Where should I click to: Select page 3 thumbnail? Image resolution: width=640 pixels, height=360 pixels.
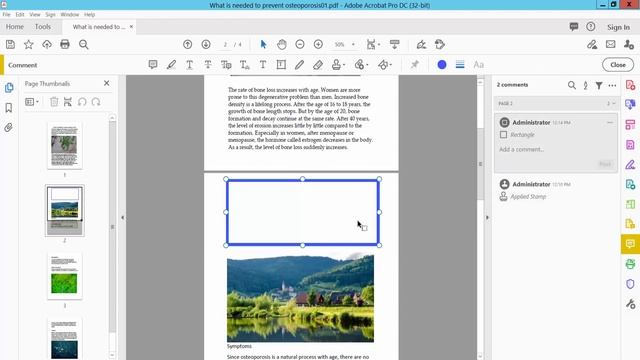pos(64,276)
